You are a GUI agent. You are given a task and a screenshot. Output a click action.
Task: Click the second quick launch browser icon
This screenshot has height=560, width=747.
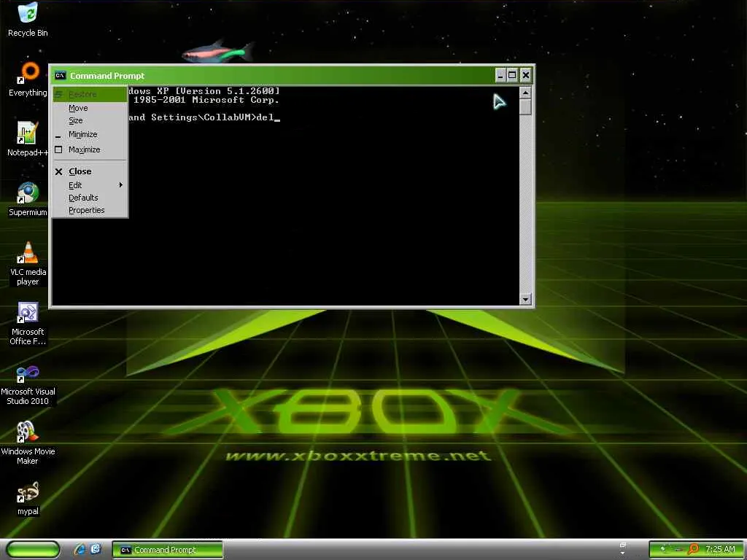96,549
